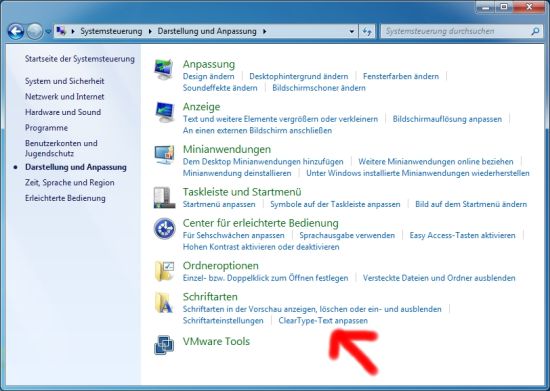Click Versteckte Dateien und Ordner ausblenden

439,278
